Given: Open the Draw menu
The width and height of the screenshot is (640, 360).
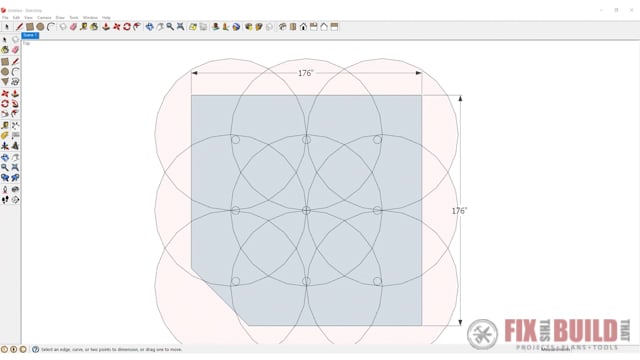Looking at the screenshot, I should [60, 18].
